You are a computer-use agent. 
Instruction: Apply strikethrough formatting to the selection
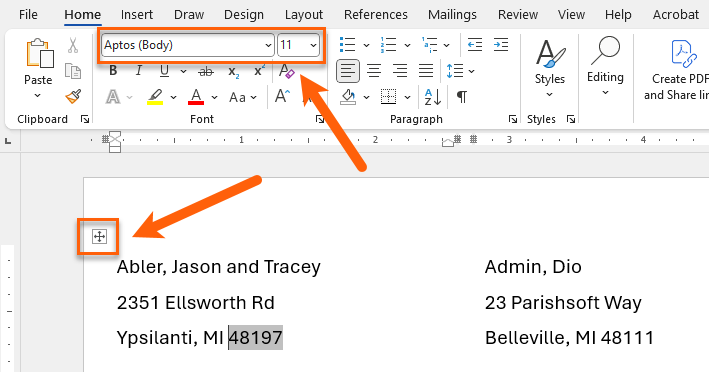pos(206,71)
